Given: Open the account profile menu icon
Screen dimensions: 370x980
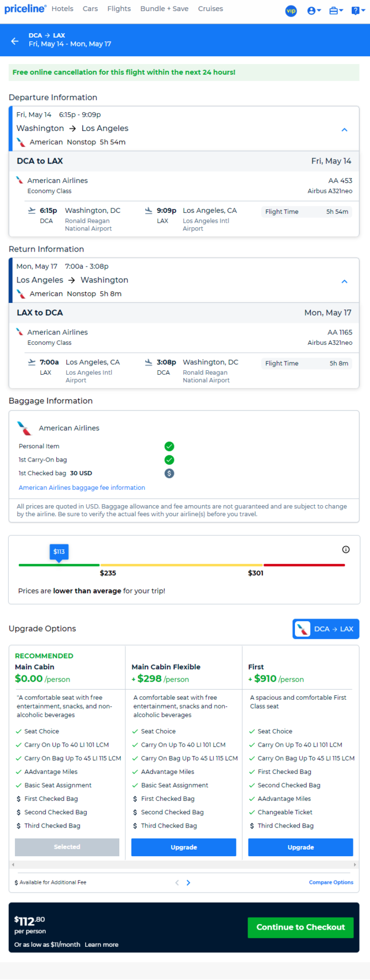Looking at the screenshot, I should pos(314,11).
